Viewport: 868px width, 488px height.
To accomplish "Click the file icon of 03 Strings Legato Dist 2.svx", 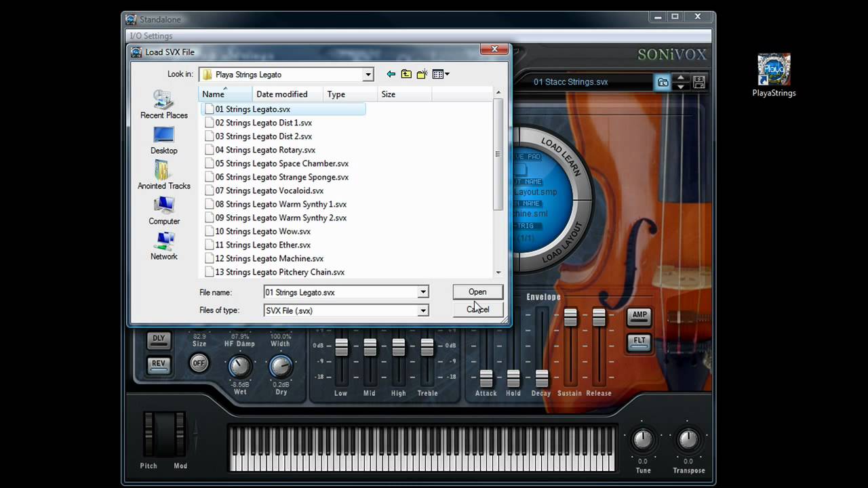I will click(x=209, y=136).
